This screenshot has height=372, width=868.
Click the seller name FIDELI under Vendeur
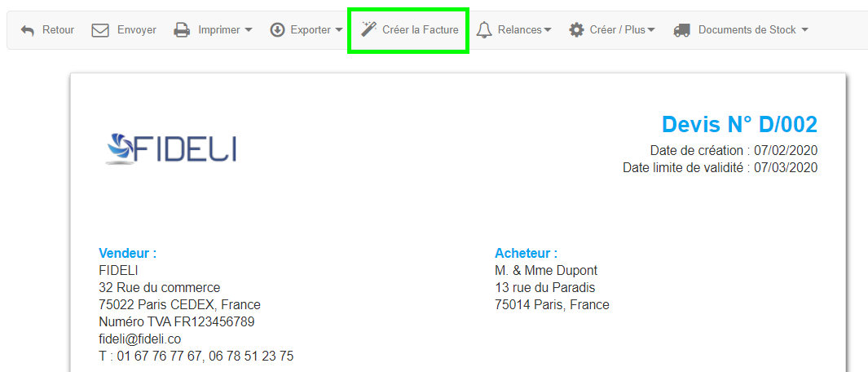pos(118,271)
